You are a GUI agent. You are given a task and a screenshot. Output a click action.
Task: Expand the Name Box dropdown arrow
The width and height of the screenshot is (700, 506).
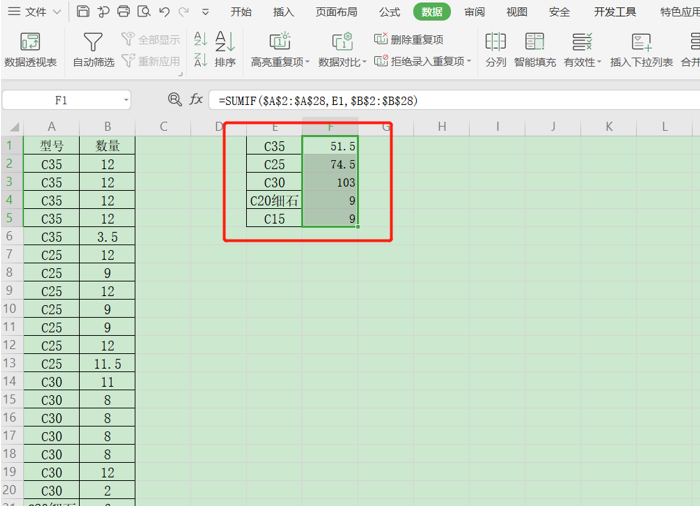(x=126, y=100)
